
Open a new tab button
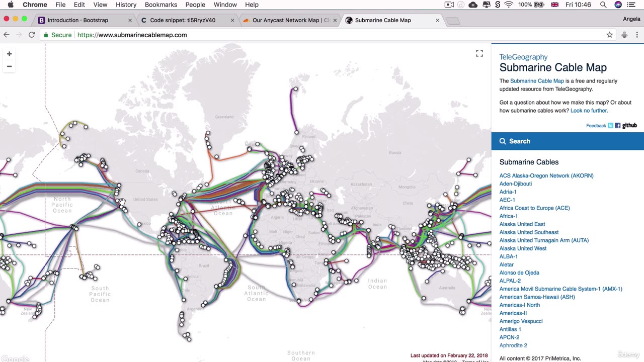453,21
